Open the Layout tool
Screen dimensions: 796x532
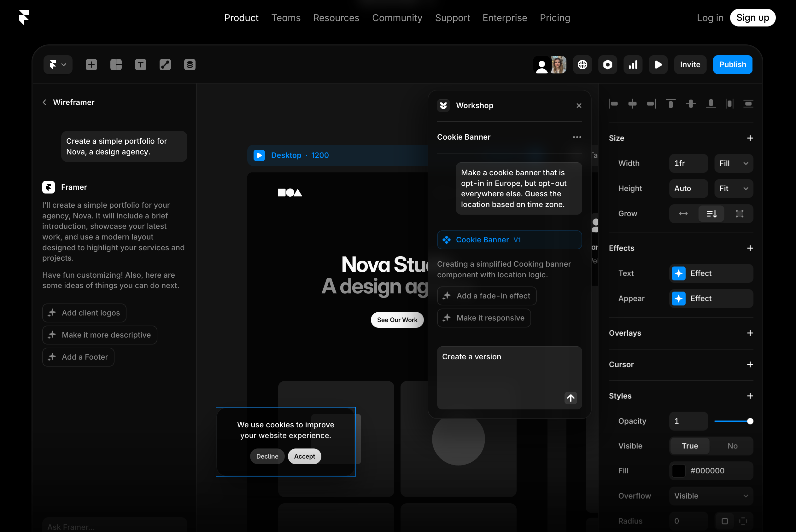point(116,65)
